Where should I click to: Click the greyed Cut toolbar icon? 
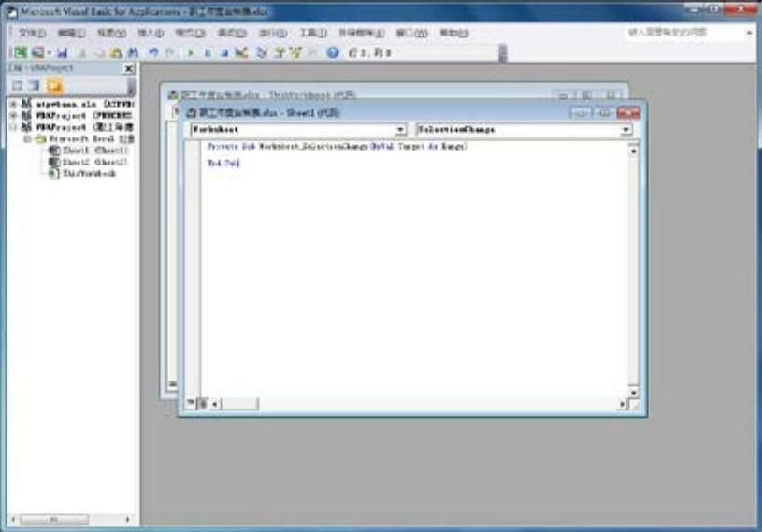coord(82,52)
